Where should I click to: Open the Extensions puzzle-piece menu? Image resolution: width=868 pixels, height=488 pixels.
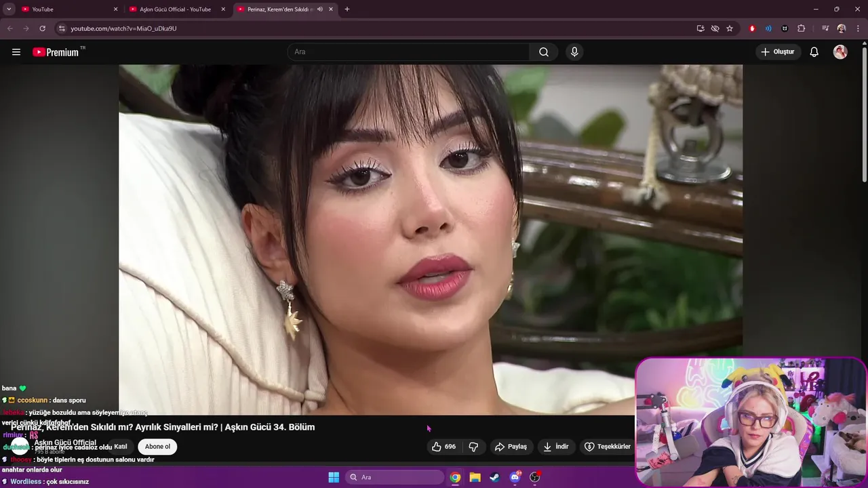coord(802,28)
